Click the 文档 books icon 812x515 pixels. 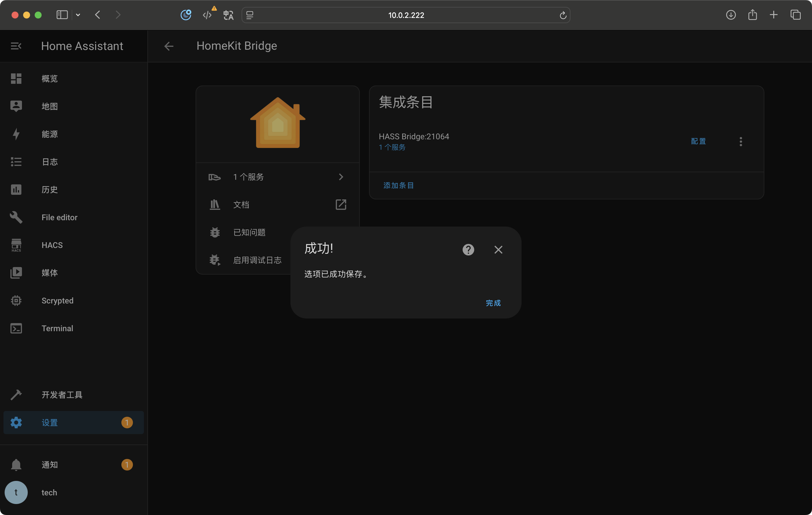tap(214, 205)
